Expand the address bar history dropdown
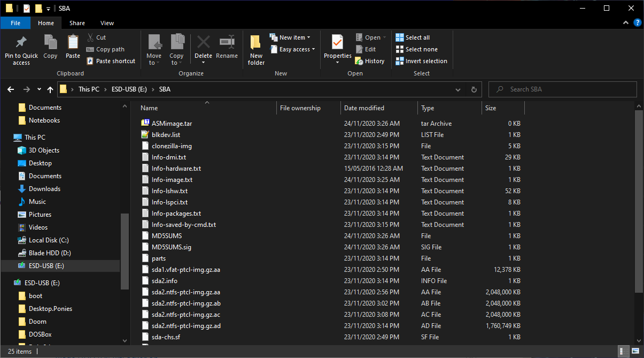 pos(458,89)
